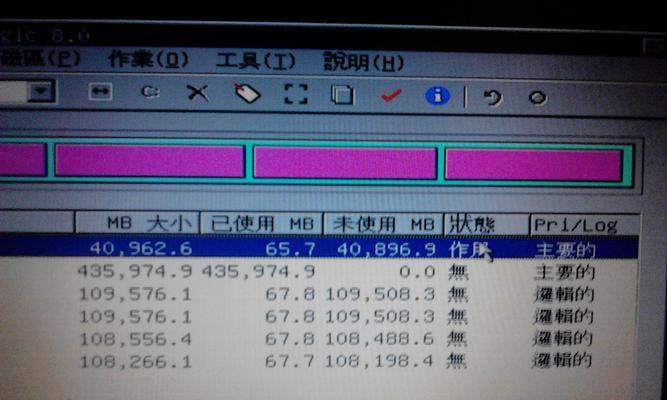The height and width of the screenshot is (400, 667).
Task: Open the disk selection dropdown arrow
Action: 41,91
